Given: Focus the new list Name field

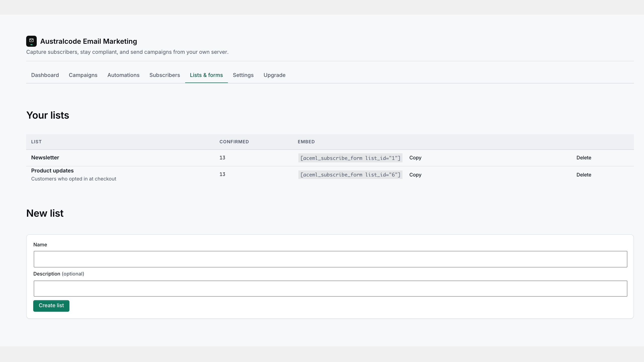Looking at the screenshot, I should click(x=330, y=259).
